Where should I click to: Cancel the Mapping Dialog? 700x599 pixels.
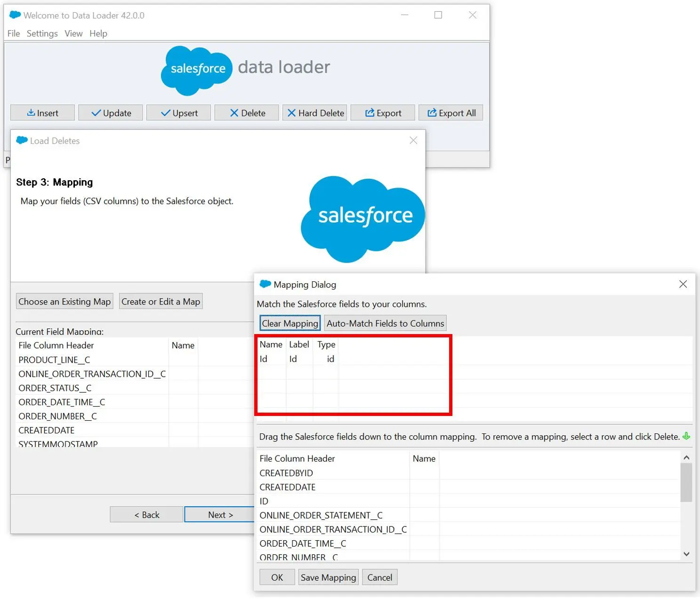tap(379, 577)
